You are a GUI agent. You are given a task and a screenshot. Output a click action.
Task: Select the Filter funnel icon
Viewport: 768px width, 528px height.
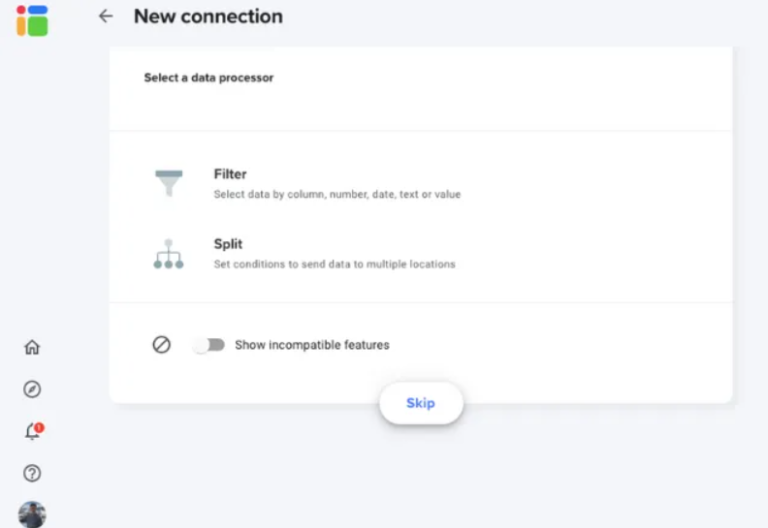[169, 183]
